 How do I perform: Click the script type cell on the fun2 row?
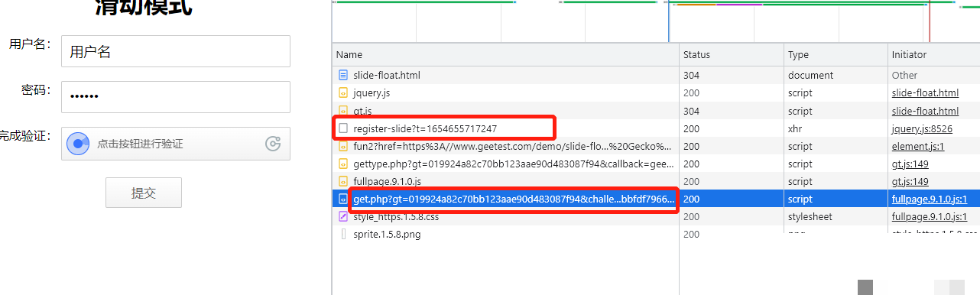click(800, 146)
